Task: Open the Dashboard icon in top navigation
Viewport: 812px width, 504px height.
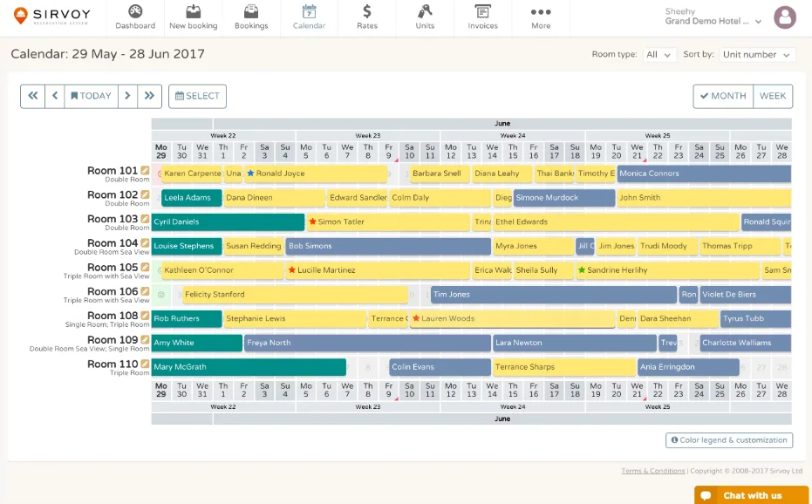Action: [135, 12]
